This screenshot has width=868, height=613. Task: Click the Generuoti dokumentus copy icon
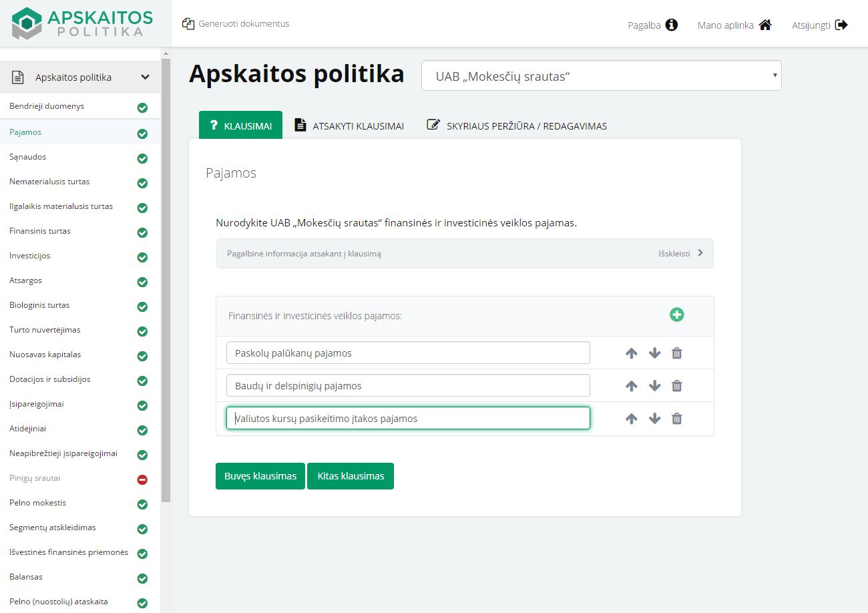point(188,23)
